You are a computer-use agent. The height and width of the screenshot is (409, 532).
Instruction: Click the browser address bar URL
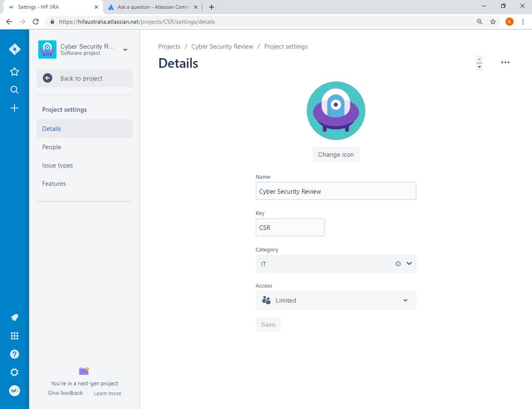[x=137, y=22]
